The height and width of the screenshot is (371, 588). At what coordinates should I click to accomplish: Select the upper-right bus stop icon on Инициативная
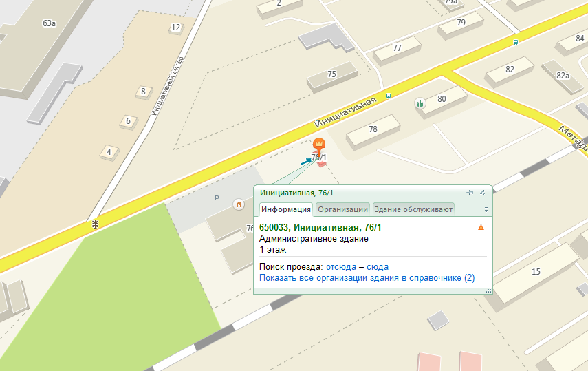(516, 43)
